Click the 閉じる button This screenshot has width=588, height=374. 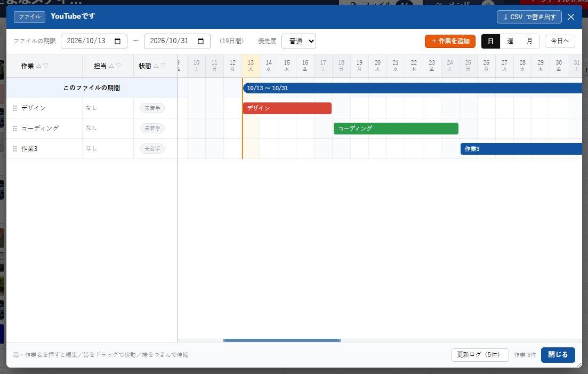tap(558, 355)
